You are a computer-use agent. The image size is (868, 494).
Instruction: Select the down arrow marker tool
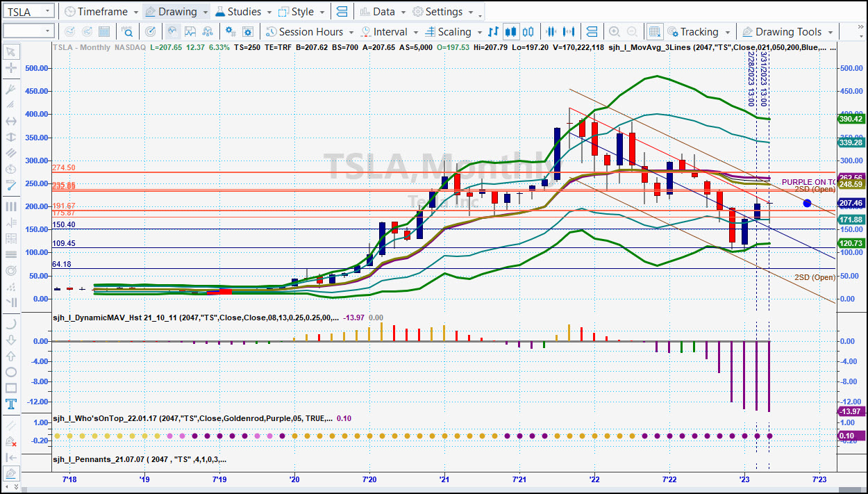10,340
